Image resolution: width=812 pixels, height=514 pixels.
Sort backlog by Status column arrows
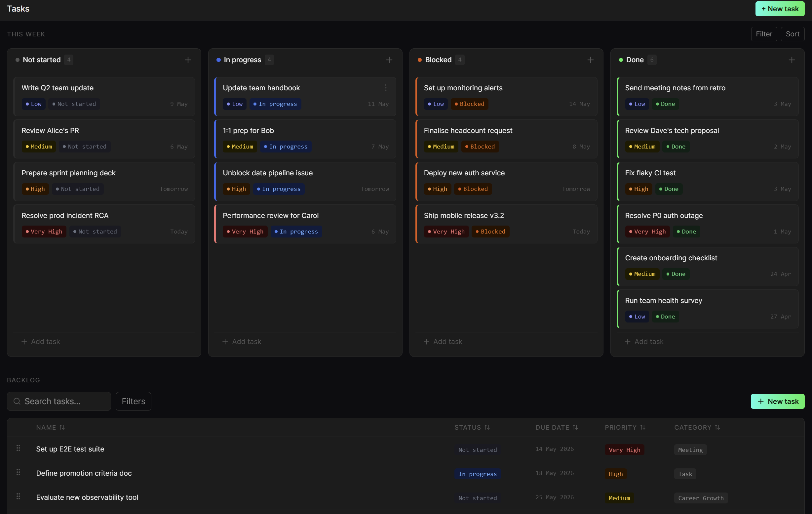coord(487,427)
